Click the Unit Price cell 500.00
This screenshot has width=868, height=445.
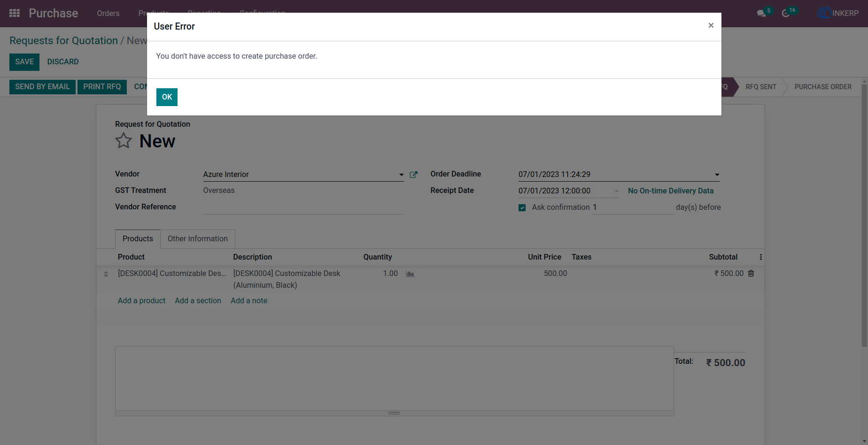[x=555, y=274]
